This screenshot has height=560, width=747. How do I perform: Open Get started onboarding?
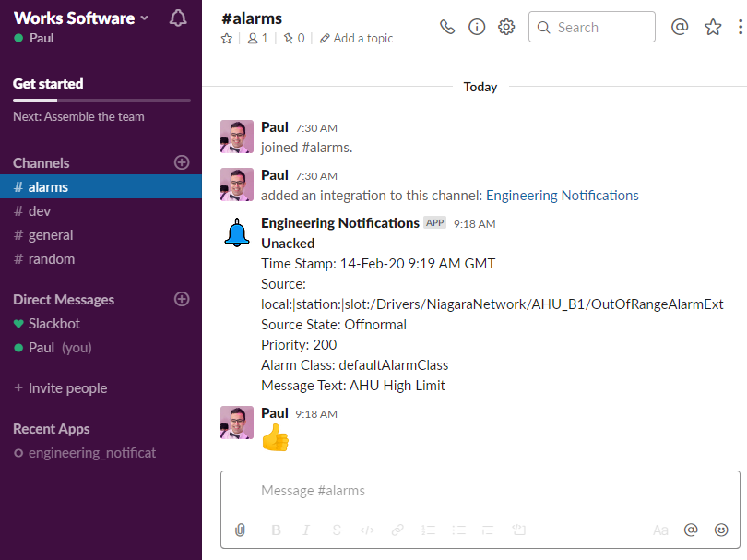[48, 84]
